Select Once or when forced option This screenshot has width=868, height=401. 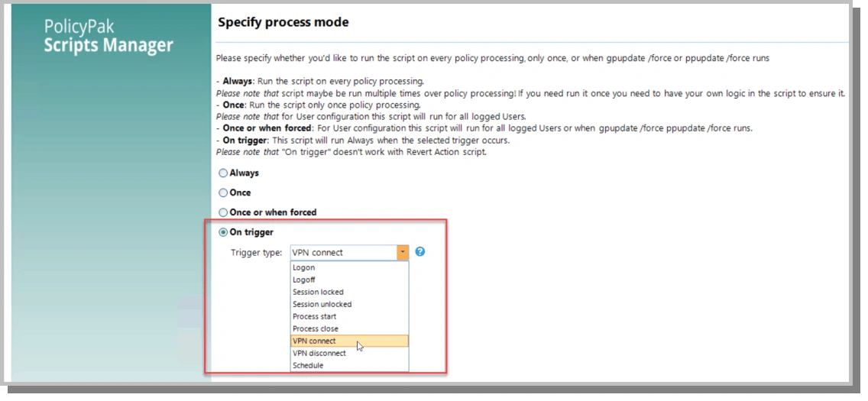click(x=223, y=212)
